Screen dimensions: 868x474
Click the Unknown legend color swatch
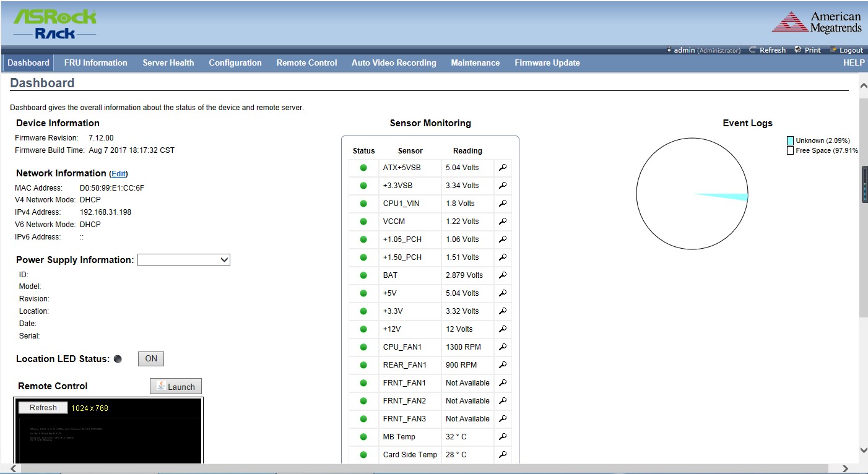(x=790, y=141)
